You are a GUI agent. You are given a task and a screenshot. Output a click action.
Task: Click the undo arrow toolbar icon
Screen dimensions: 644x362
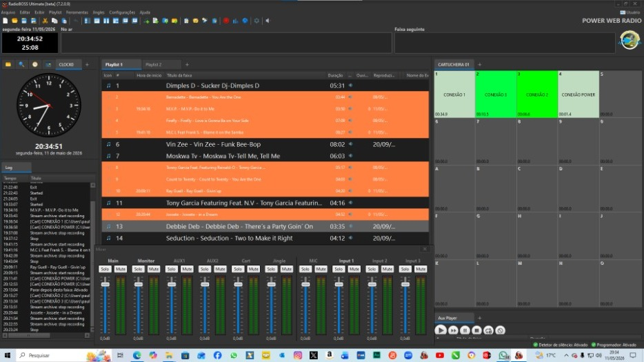point(76,21)
